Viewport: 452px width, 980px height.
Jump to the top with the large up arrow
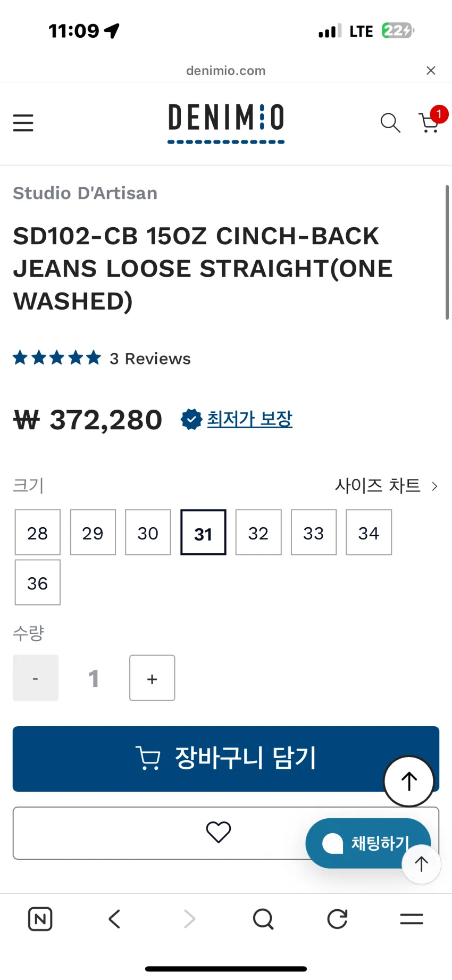409,782
